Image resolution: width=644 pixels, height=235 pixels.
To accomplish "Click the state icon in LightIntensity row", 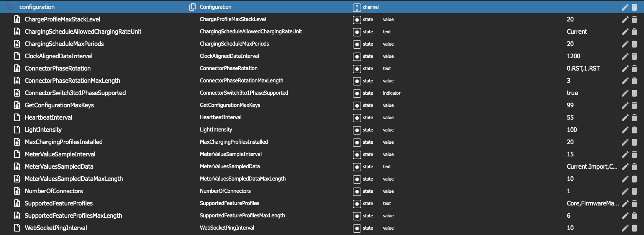I will click(357, 130).
